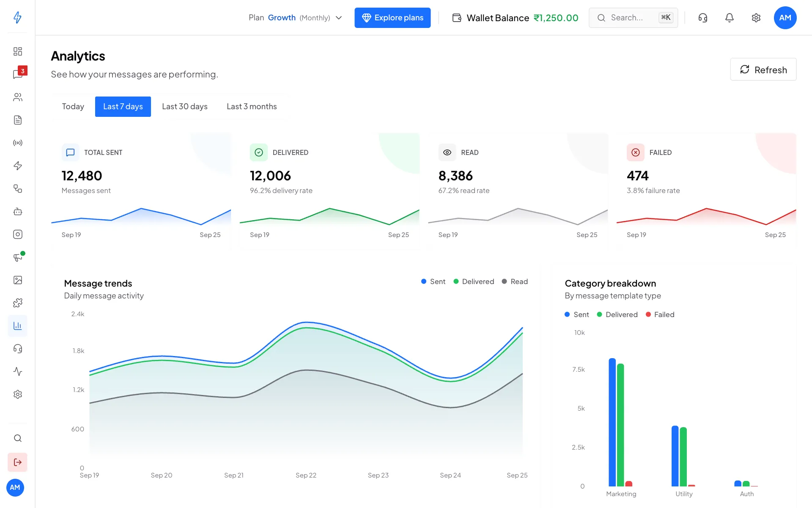Click the Auth category label

747,494
